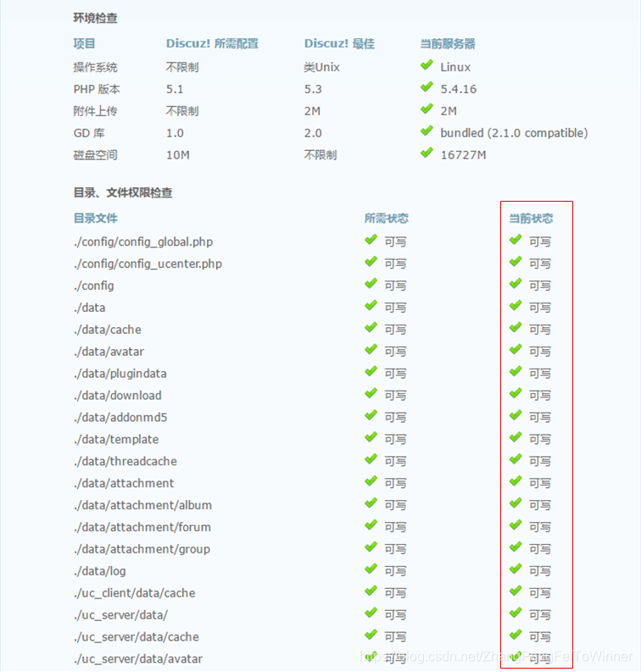Screen dimensions: 641x672
Task: Click 所需状态 checkmark for ./uc_client/data/cache
Action: point(371,591)
